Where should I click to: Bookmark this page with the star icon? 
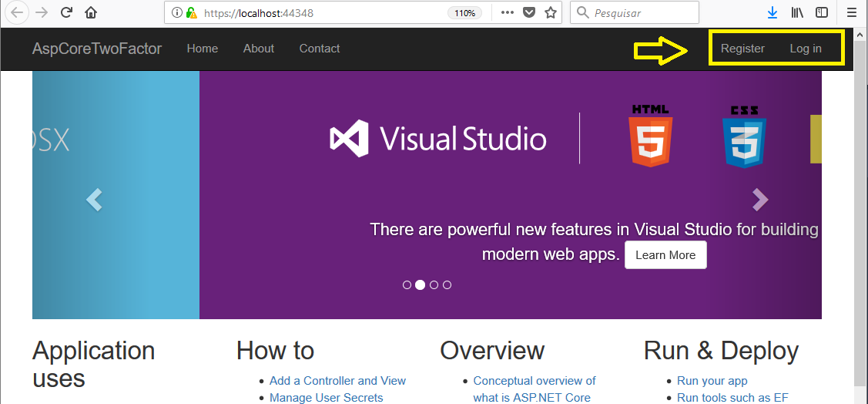click(x=550, y=13)
